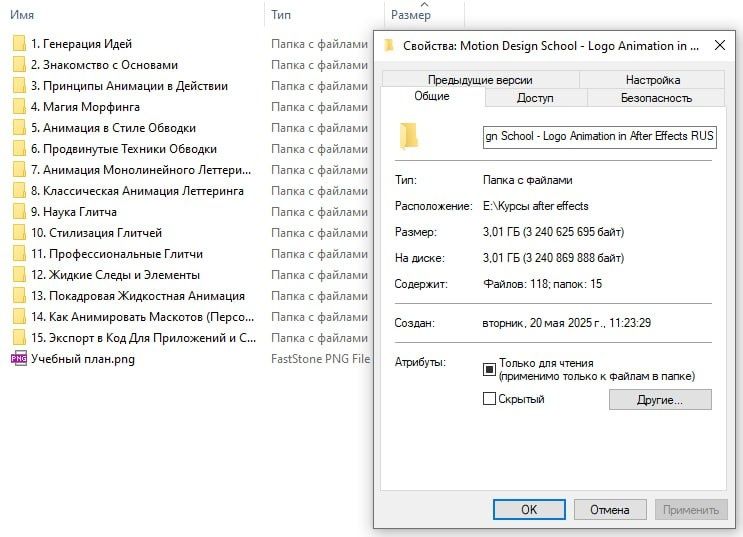Click the Применить button

coord(691,510)
